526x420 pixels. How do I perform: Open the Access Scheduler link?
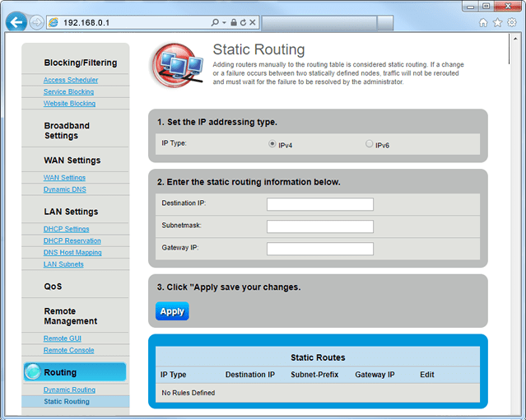pos(70,80)
